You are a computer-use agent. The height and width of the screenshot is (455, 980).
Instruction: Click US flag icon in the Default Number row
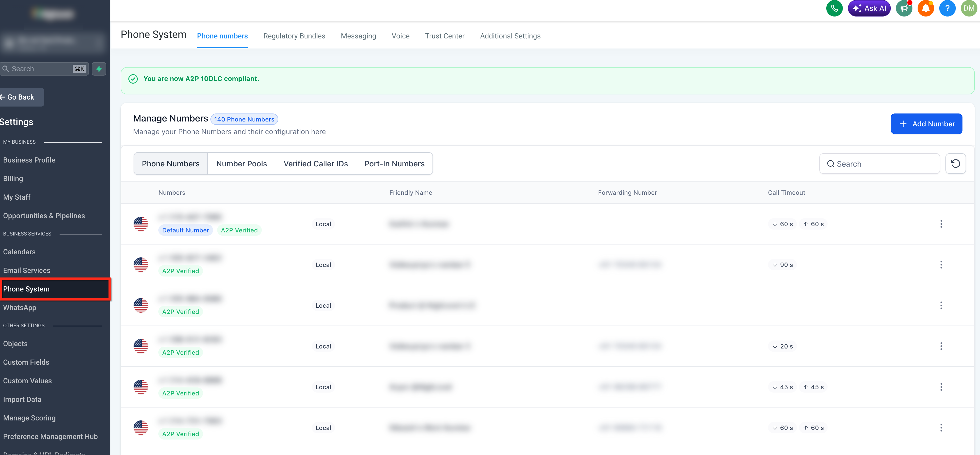tap(141, 224)
